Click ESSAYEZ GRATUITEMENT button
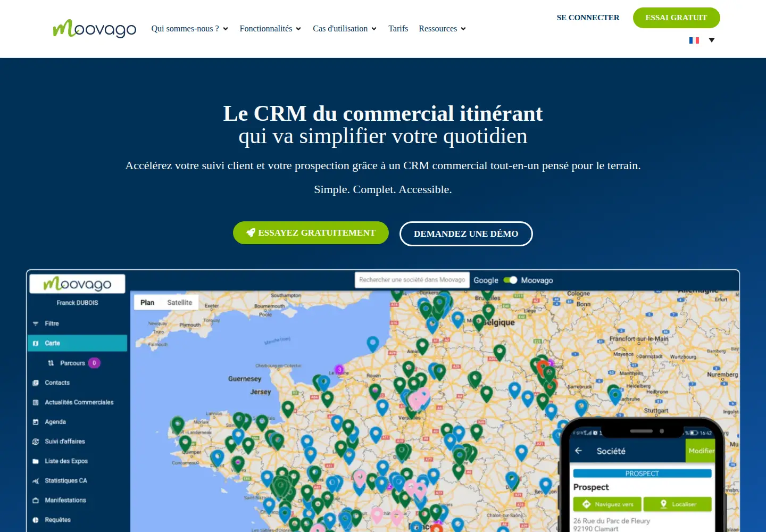Screen dimensions: 766x532 click(311, 233)
